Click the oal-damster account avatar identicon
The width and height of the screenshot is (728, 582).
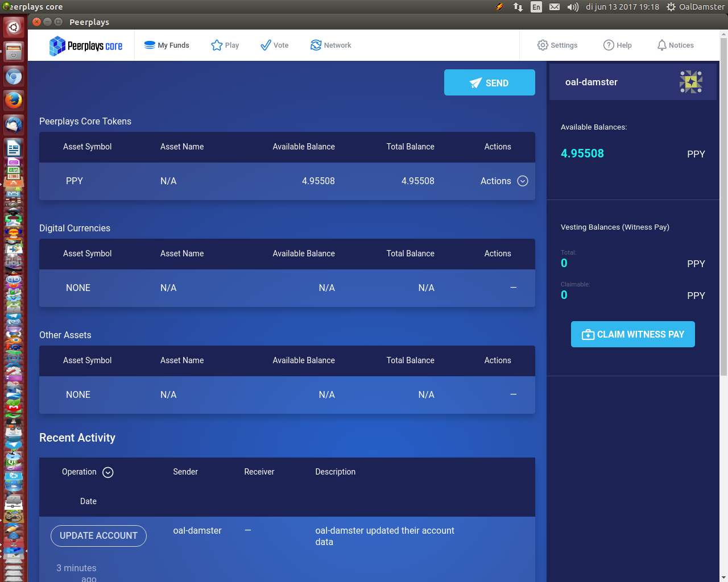(691, 82)
